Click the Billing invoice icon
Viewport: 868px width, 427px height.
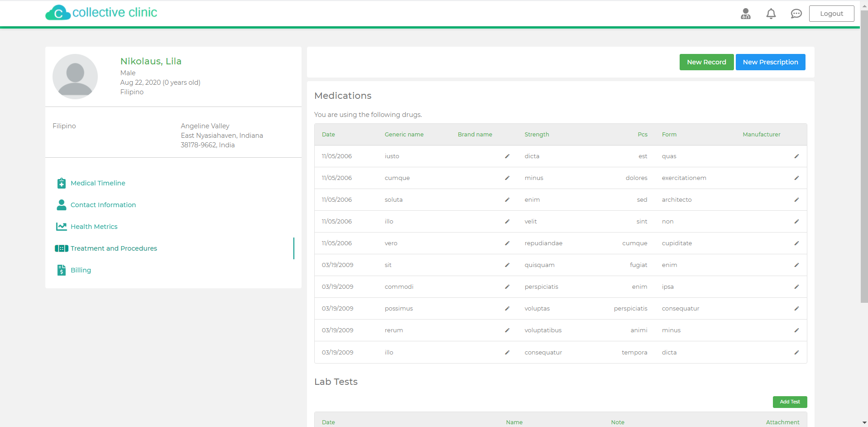tap(62, 270)
